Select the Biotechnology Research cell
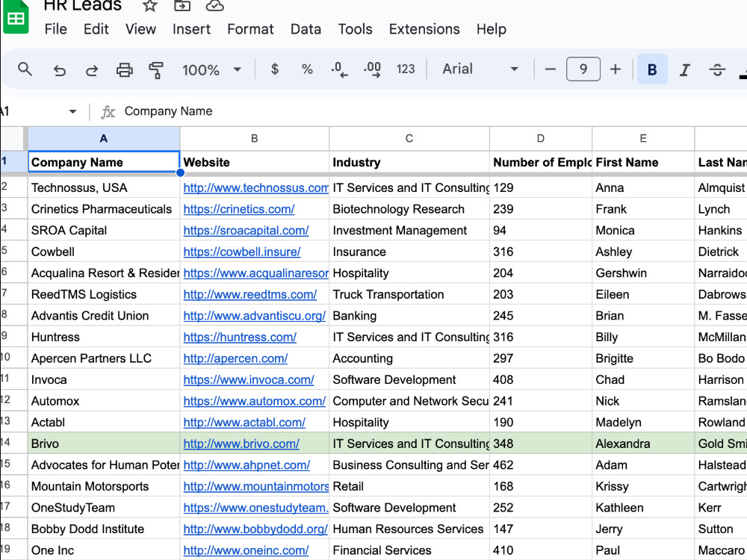 tap(409, 209)
